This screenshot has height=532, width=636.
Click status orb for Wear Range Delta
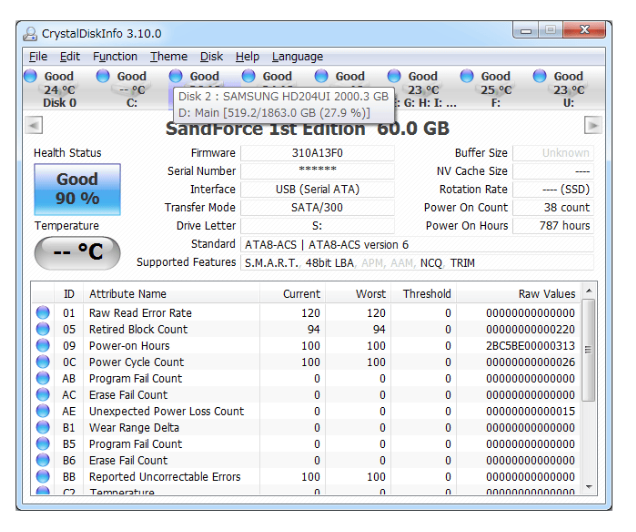tap(43, 427)
